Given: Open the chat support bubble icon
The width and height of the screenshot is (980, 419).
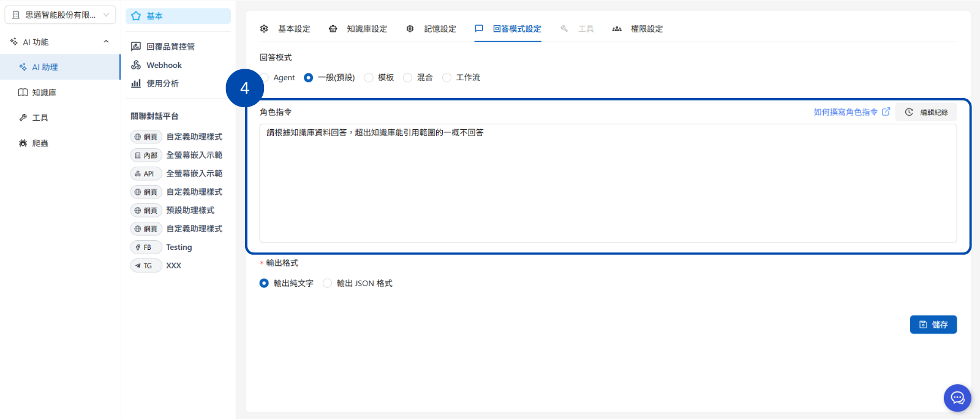Looking at the screenshot, I should click(x=957, y=398).
